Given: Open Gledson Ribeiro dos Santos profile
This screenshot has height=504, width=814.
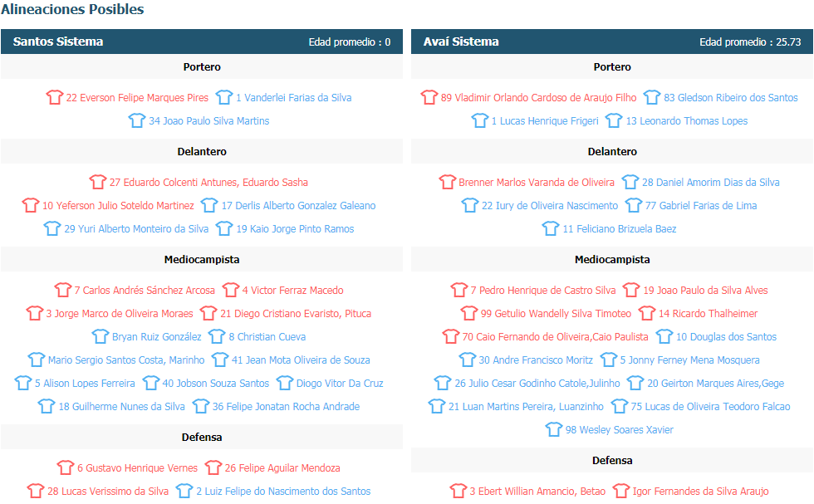Looking at the screenshot, I should [731, 98].
